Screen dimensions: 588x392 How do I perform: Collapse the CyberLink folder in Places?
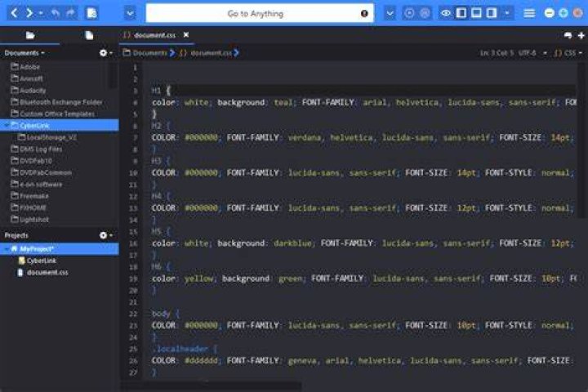click(x=6, y=125)
